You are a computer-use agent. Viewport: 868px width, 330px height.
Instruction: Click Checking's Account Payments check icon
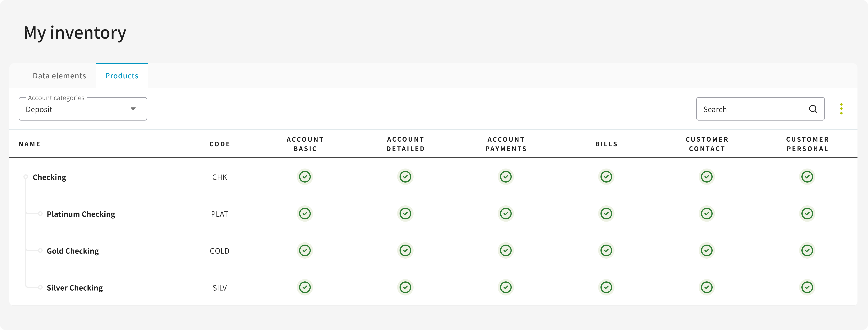click(x=505, y=177)
